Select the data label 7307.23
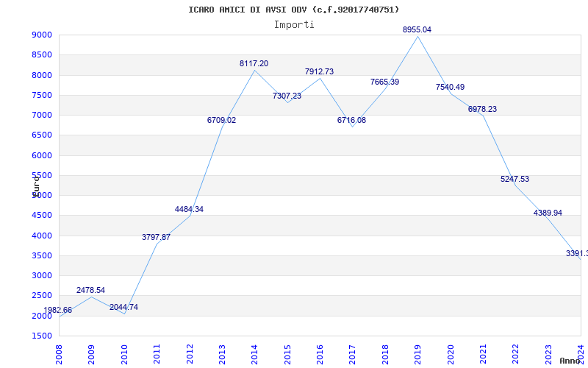588x368 pixels. 287,96
